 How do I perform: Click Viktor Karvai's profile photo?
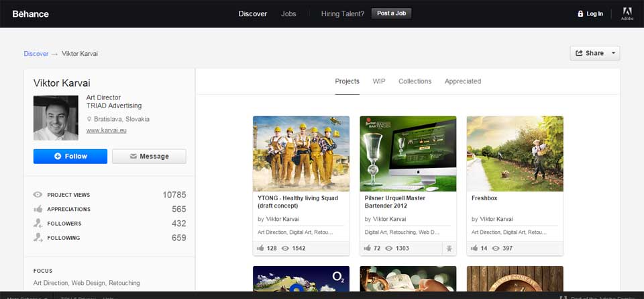click(x=56, y=118)
